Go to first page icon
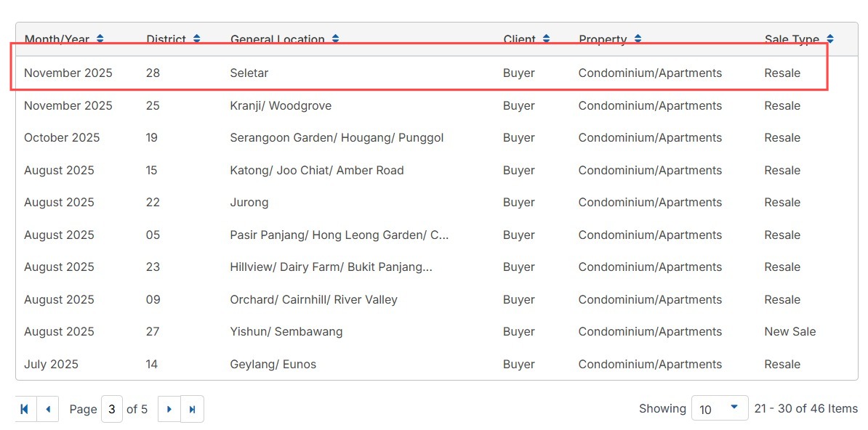This screenshot has width=868, height=430. tap(25, 409)
